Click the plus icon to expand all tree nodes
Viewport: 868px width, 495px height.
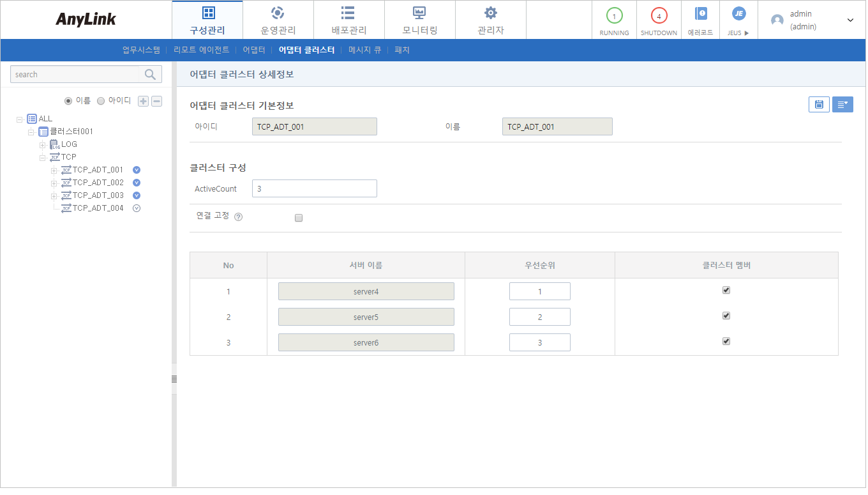click(x=143, y=101)
